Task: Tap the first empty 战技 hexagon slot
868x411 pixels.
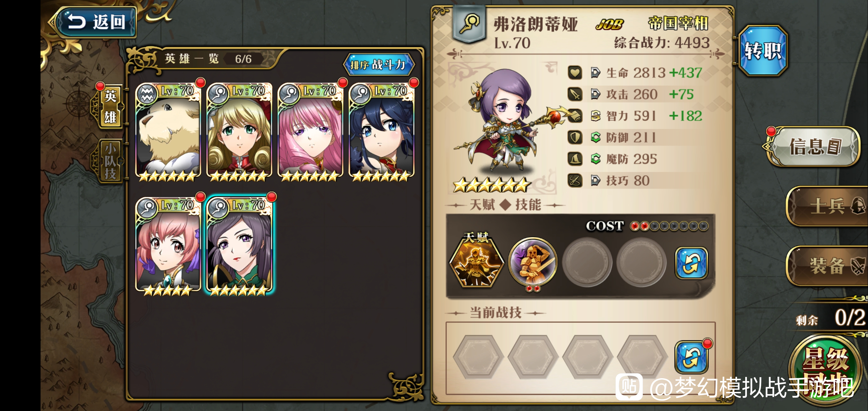Action: click(479, 357)
